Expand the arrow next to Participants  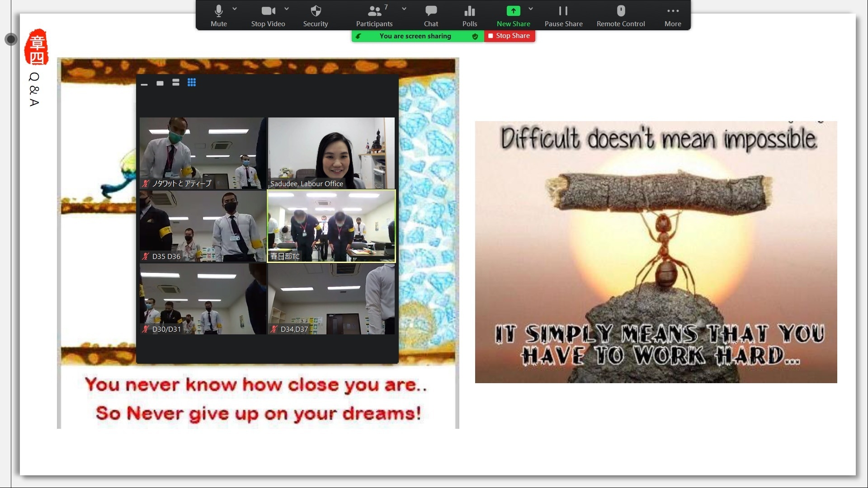click(404, 9)
